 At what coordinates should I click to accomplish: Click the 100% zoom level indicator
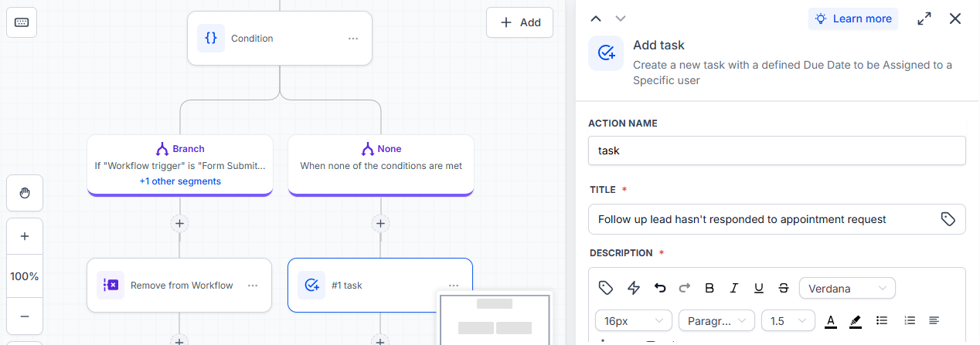(25, 276)
